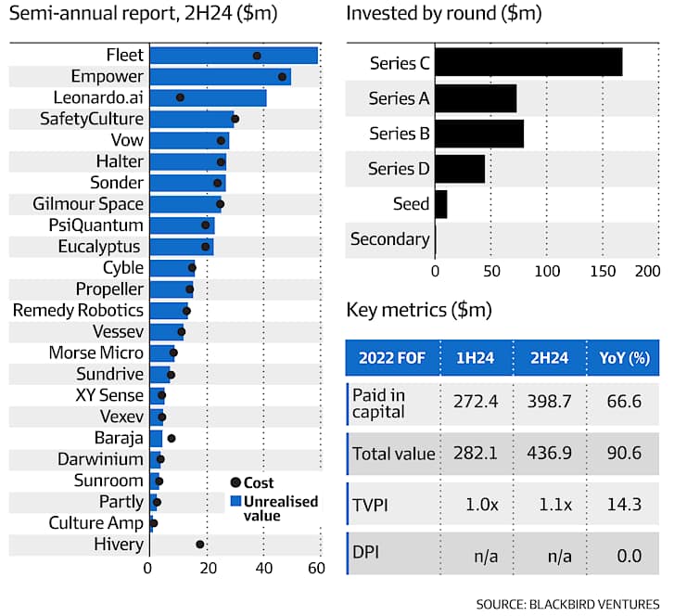Click the '398.7' table cell
Viewport: 674px width, 616px height.
pos(550,402)
